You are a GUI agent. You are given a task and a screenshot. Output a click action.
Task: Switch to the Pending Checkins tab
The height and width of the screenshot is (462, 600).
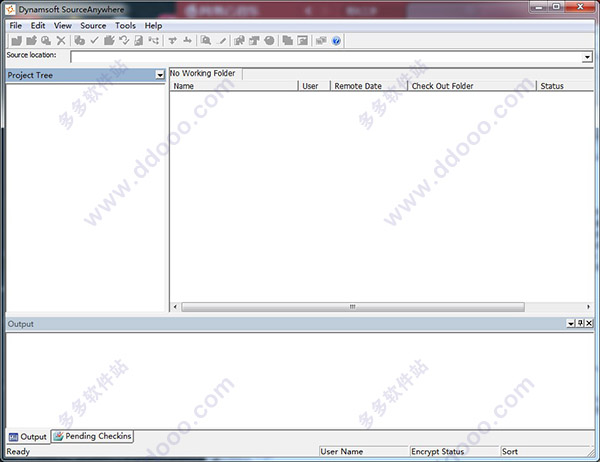coord(93,436)
